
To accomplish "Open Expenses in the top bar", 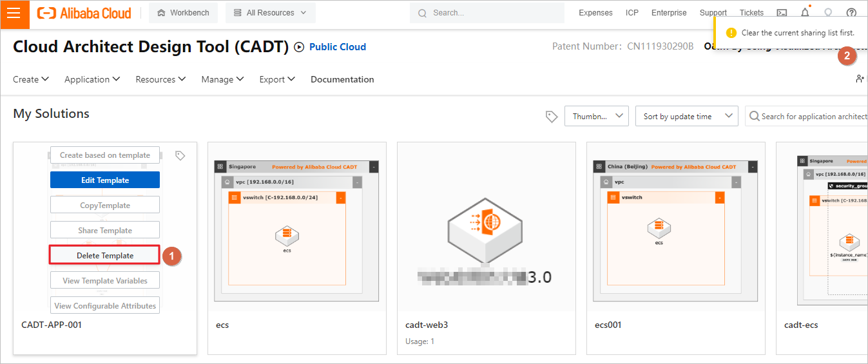I will (x=595, y=13).
